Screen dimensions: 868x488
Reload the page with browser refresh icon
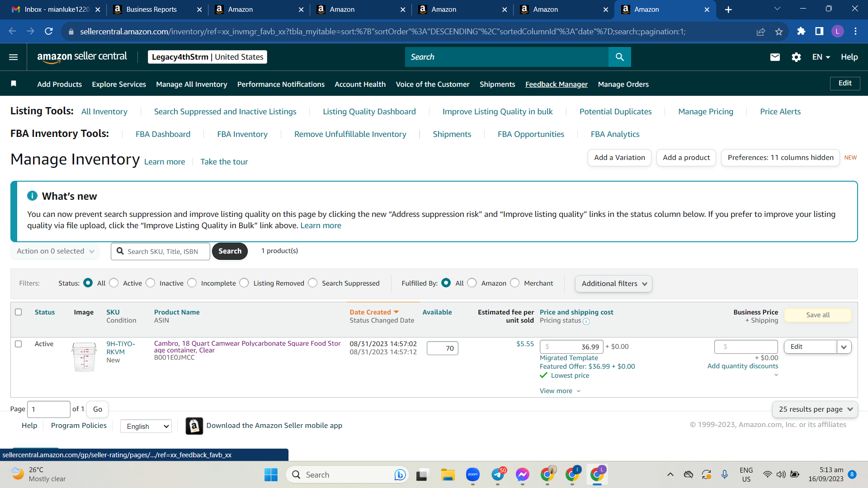coord(49,31)
